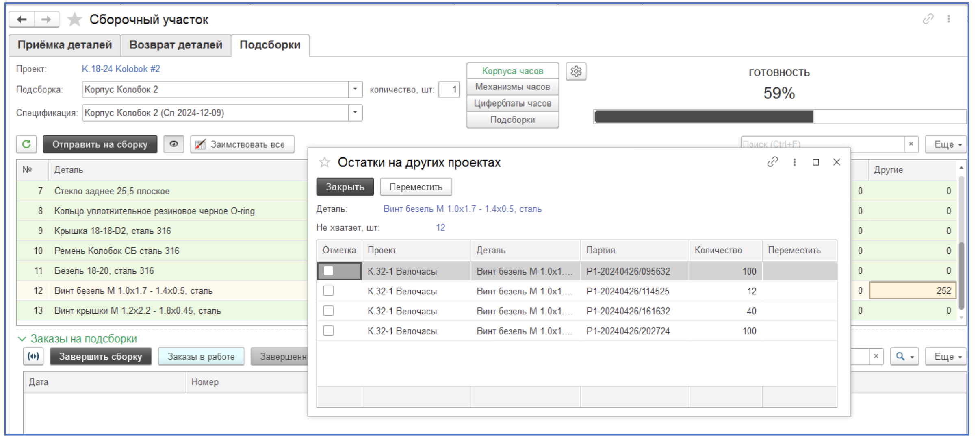This screenshot has width=980, height=436.
Task: Switch to the Приёмка деталей tab
Action: (65, 45)
